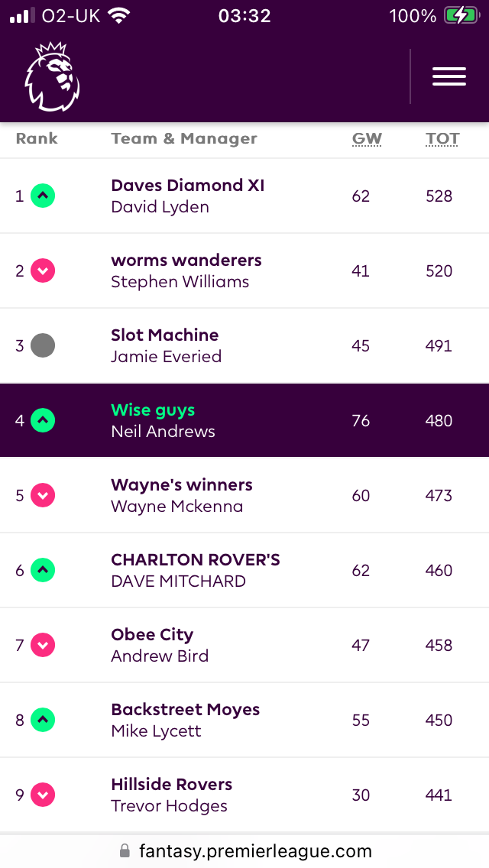
Task: Click pink down arrow beside Hillside Rovers
Action: [x=43, y=795]
